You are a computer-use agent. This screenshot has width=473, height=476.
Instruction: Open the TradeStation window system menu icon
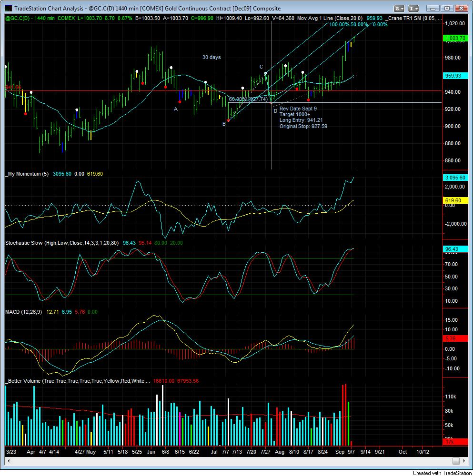click(x=9, y=9)
